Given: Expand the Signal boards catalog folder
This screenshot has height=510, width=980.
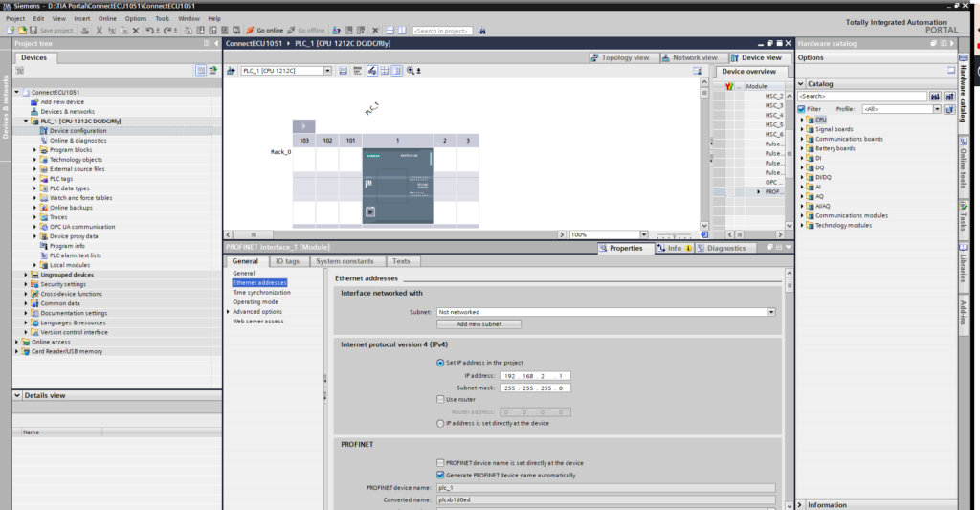Looking at the screenshot, I should coord(803,129).
